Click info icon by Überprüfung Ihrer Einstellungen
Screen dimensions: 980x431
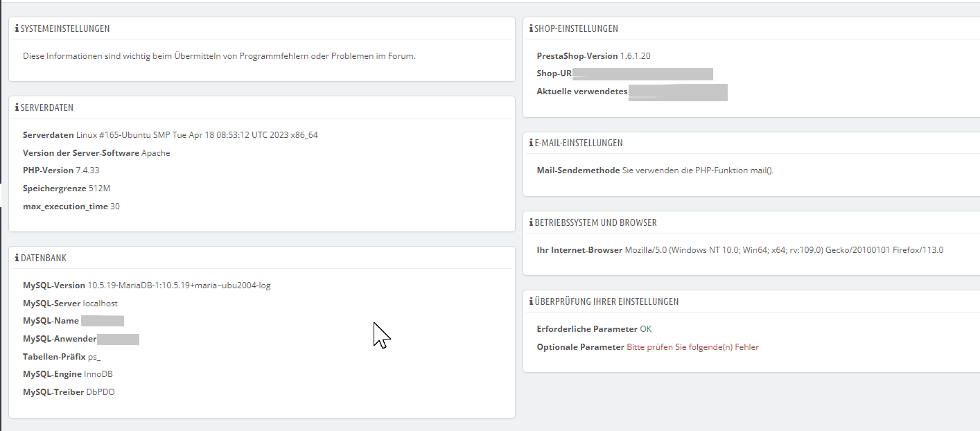[x=531, y=302]
